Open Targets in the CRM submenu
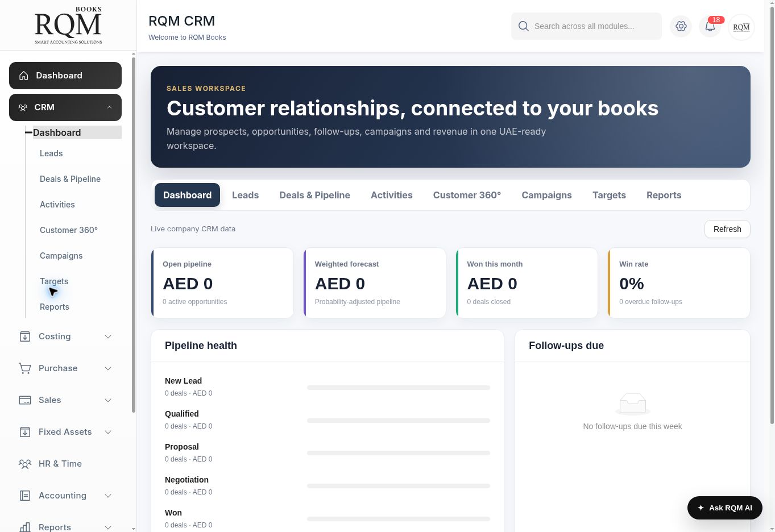This screenshot has width=775, height=532. 54,281
